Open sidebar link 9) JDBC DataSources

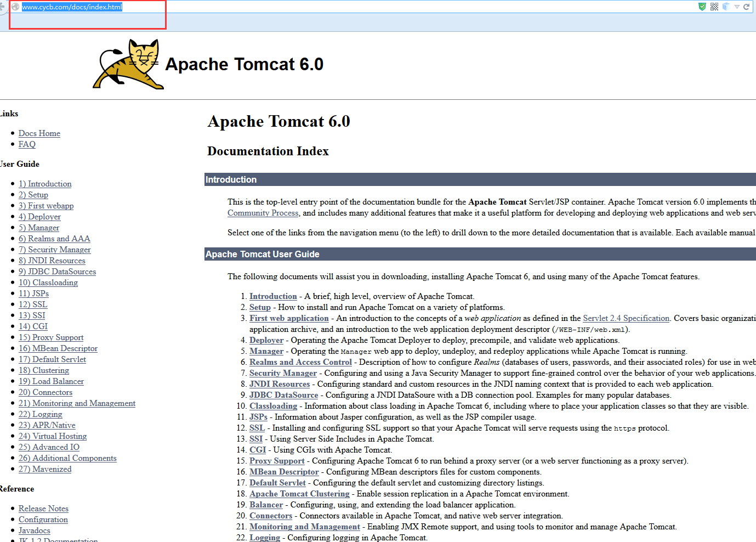(57, 272)
